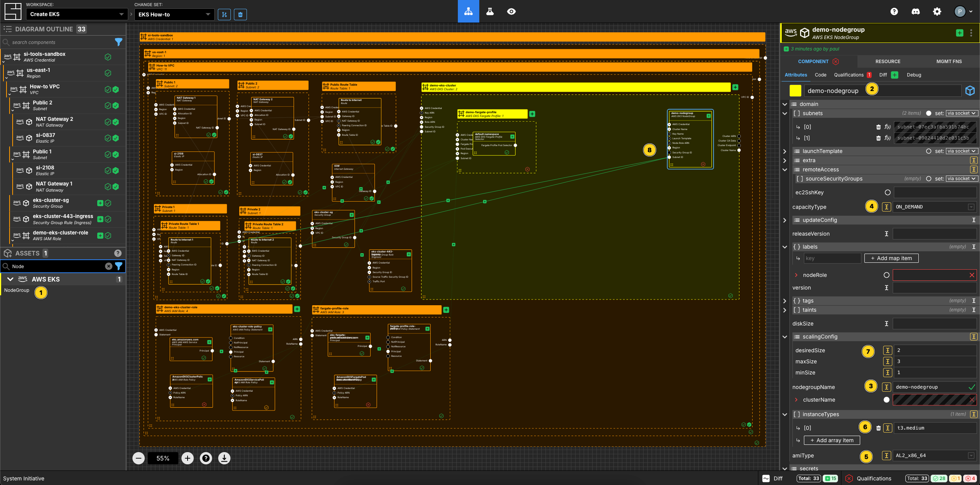Toggle the ec2SshKey source circle
Screen dimensions: 980x485
click(888, 192)
